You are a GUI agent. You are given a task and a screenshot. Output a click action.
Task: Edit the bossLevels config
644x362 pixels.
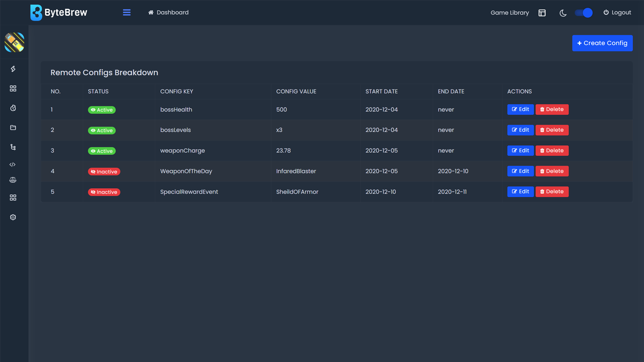(x=521, y=130)
